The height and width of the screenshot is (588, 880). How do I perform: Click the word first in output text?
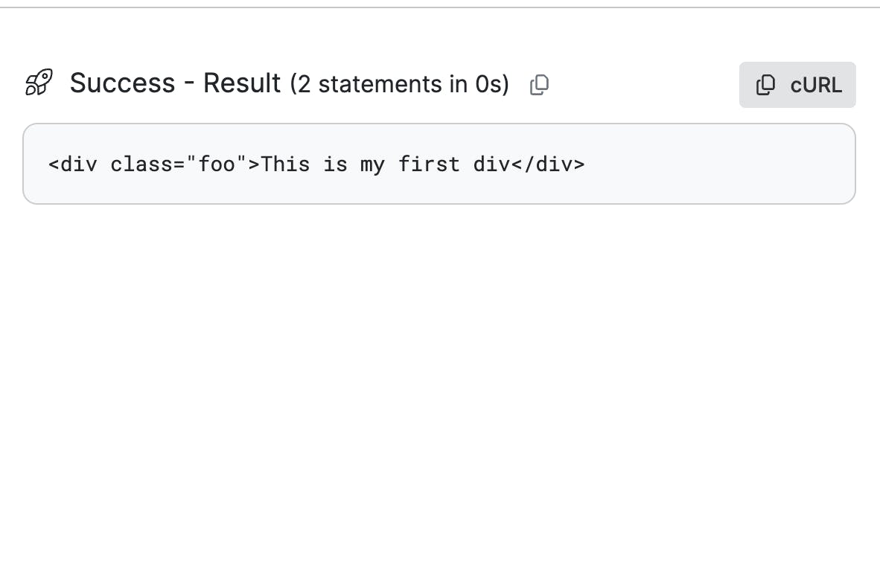click(429, 164)
